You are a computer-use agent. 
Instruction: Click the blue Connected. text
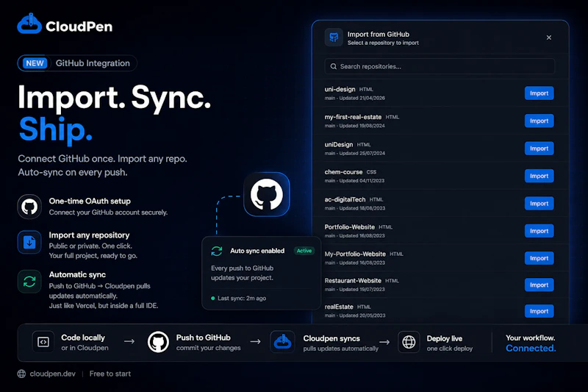coord(531,348)
